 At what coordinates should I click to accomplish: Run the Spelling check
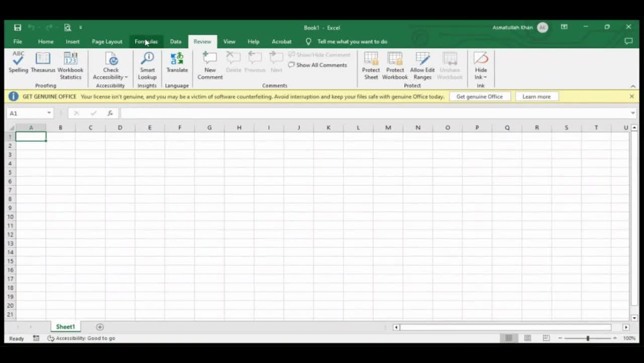pos(18,63)
